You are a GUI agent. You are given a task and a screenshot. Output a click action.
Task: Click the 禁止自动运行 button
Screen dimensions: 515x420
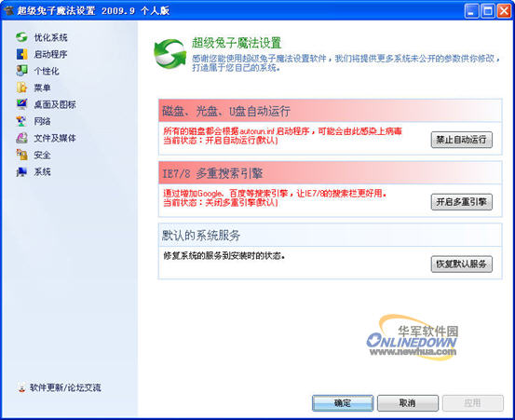click(462, 140)
